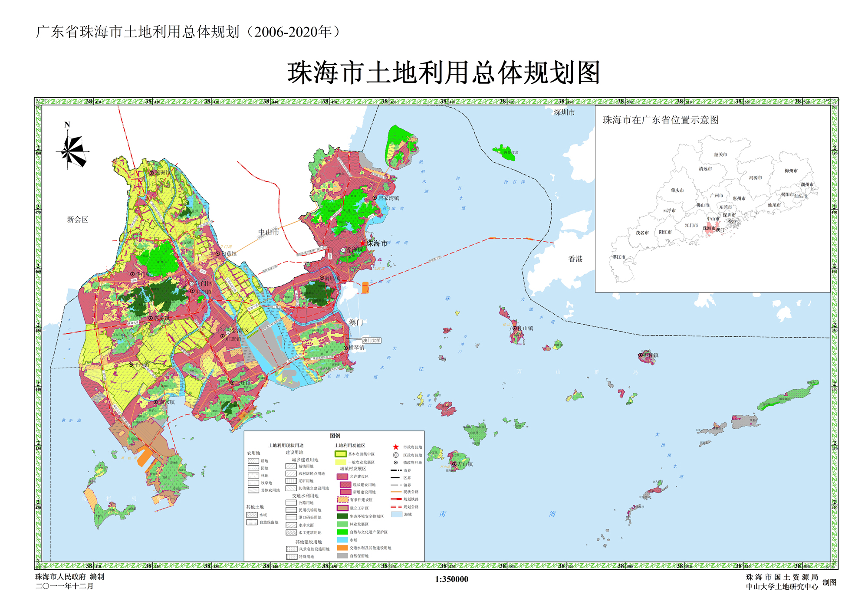Click the 耕地 pattern box in legend
Image resolution: width=868 pixels, height=614 pixels.
tap(253, 461)
